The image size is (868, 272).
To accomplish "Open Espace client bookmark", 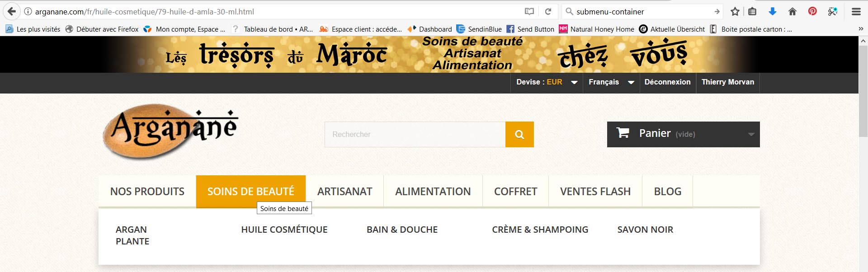I will coord(361,29).
